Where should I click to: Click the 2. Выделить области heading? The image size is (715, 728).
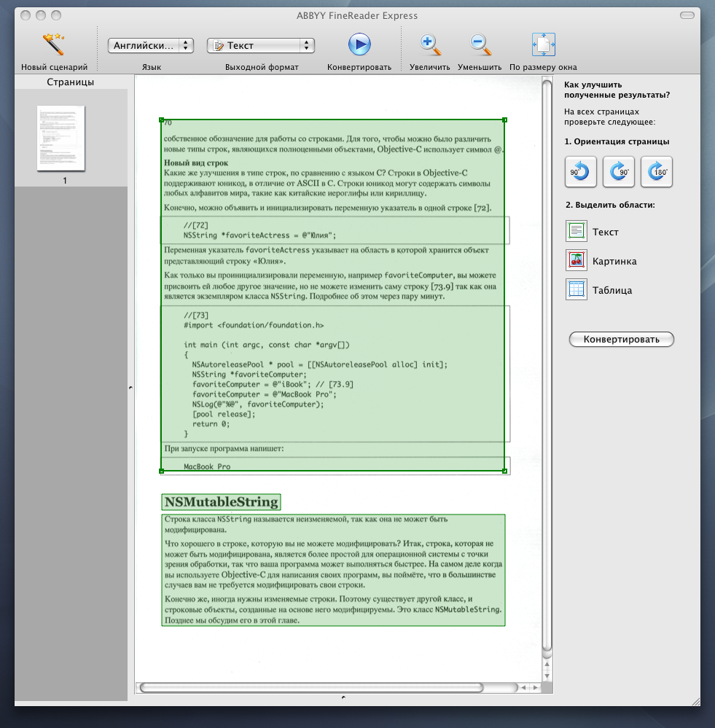pyautogui.click(x=610, y=205)
